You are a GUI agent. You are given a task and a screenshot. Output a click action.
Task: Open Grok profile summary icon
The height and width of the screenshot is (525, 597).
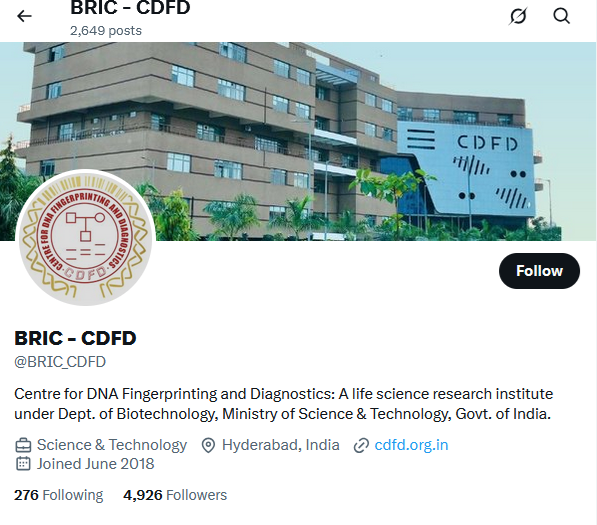click(x=518, y=16)
